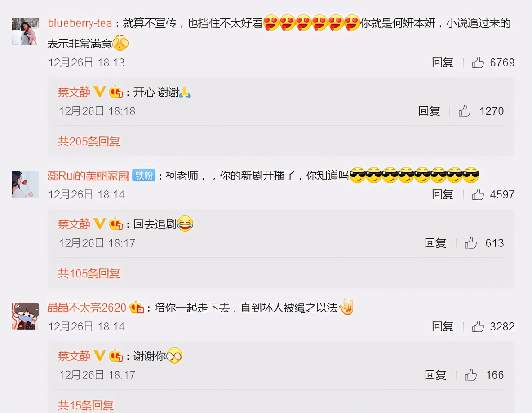Reply to blueberry-tea's comment
The height and width of the screenshot is (413, 532).
coord(443,62)
